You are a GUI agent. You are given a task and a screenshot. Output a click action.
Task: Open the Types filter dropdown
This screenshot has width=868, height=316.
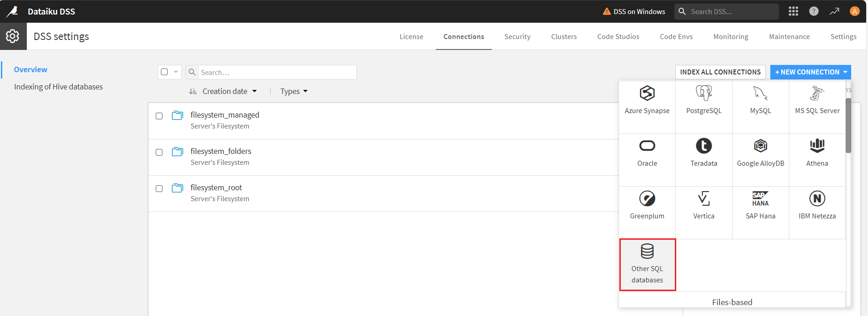294,91
